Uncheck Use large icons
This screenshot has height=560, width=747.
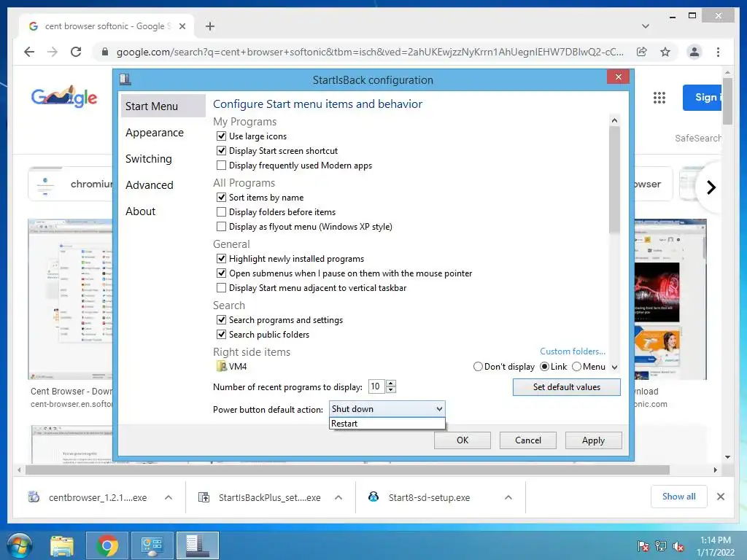point(221,136)
